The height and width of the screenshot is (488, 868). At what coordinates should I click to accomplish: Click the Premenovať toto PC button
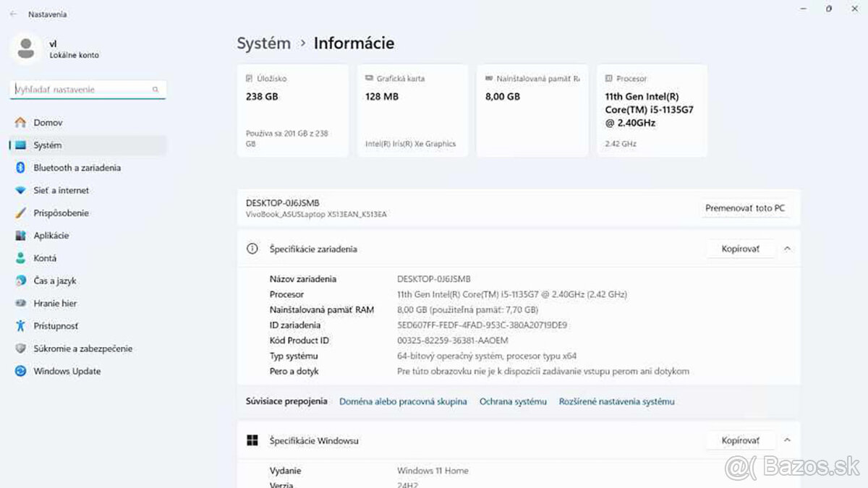(746, 207)
